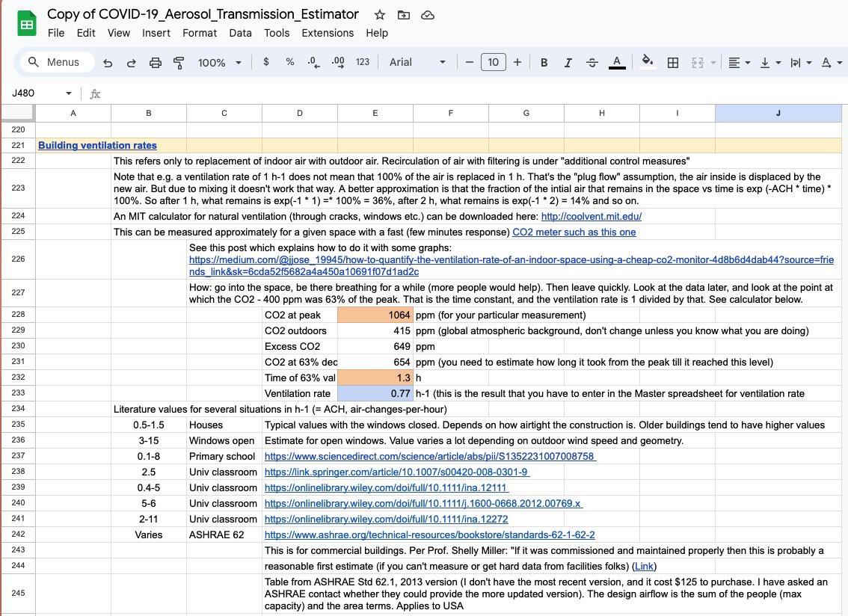The height and width of the screenshot is (616, 848).
Task: Open the Edit menu
Action: (86, 33)
